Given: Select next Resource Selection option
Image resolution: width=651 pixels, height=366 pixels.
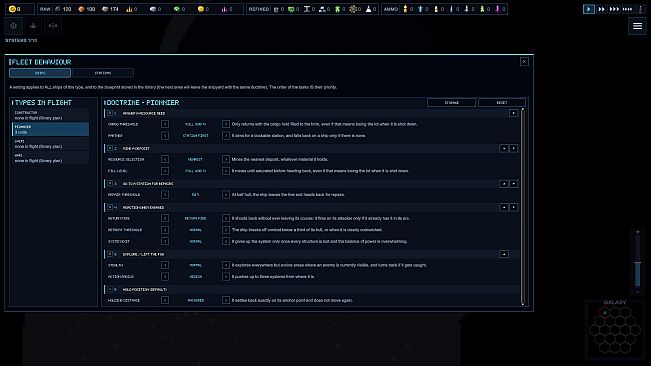Looking at the screenshot, I should coord(226,159).
